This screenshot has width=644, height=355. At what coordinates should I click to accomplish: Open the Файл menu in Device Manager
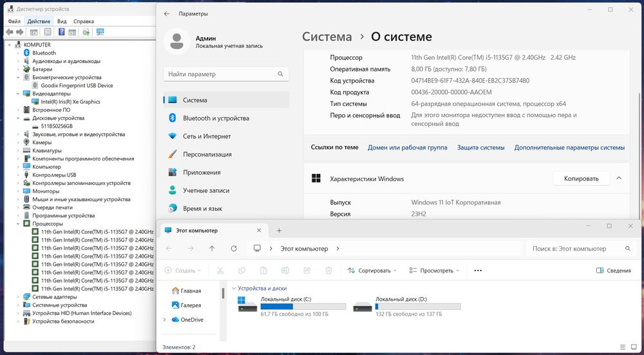pos(14,21)
